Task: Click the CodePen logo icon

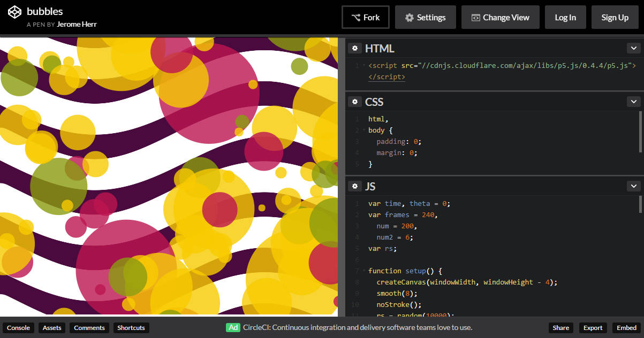Action: click(14, 13)
